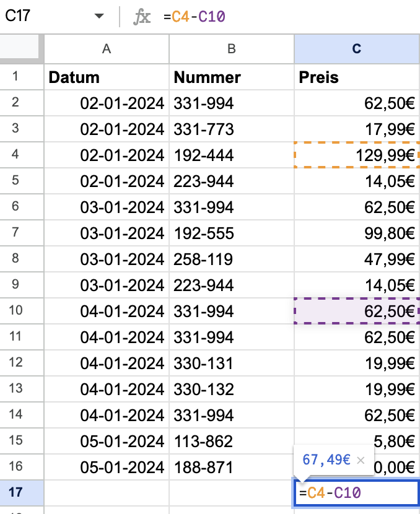Click the Nummer header cell
The image size is (420, 514).
point(232,77)
